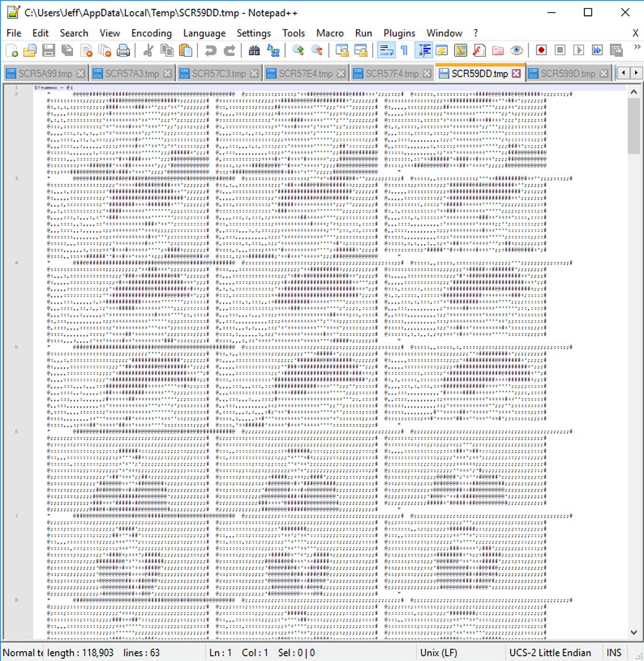The image size is (644, 661).
Task: Zoom out of the text
Action: 317,50
